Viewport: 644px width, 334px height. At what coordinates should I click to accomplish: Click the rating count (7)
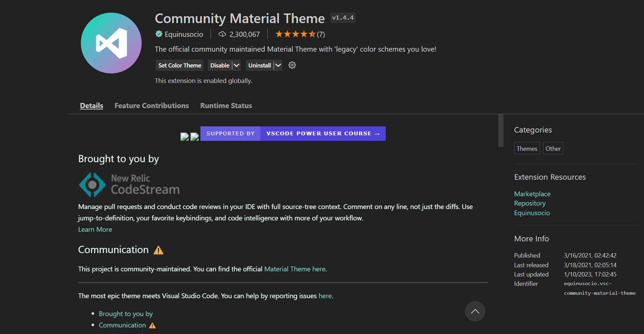(x=321, y=34)
